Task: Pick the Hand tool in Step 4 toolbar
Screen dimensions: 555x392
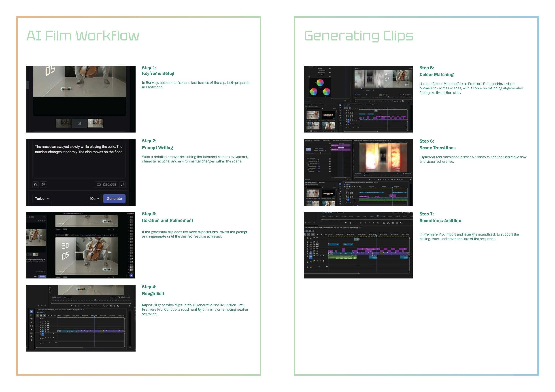Action: pos(31,336)
